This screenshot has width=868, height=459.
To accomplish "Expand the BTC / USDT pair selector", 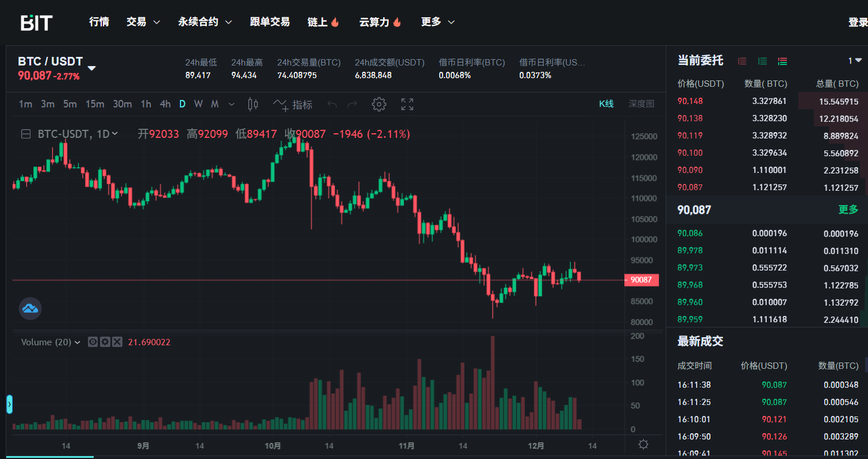I will coord(91,68).
